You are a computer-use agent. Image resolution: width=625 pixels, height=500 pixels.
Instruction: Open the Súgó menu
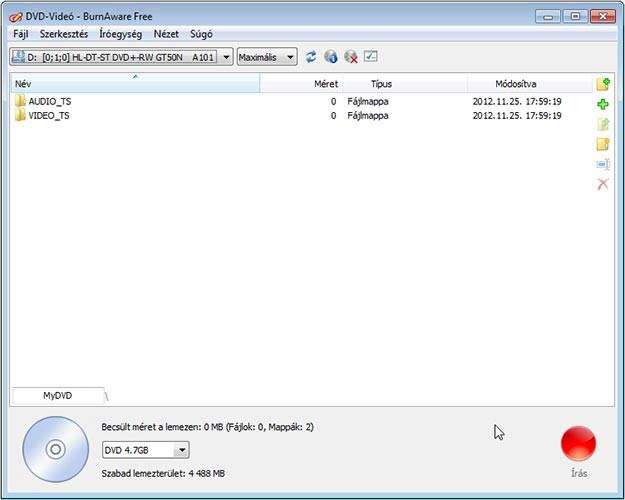click(x=201, y=34)
